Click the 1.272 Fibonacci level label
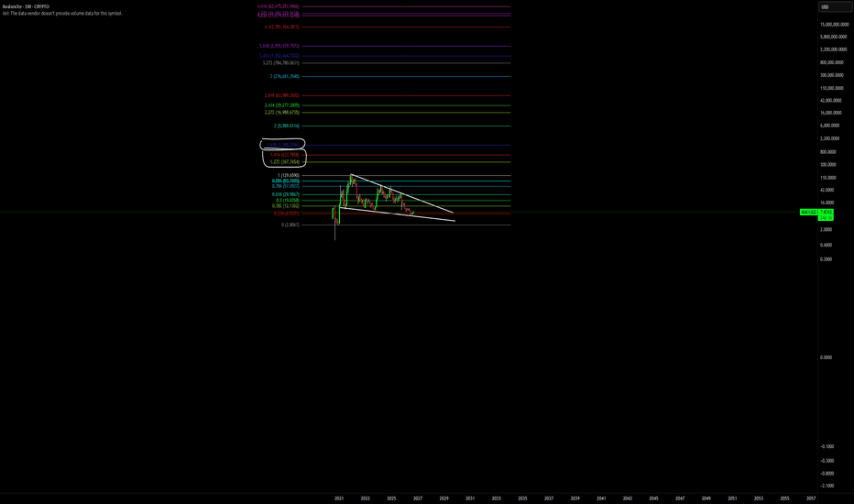 click(x=284, y=162)
